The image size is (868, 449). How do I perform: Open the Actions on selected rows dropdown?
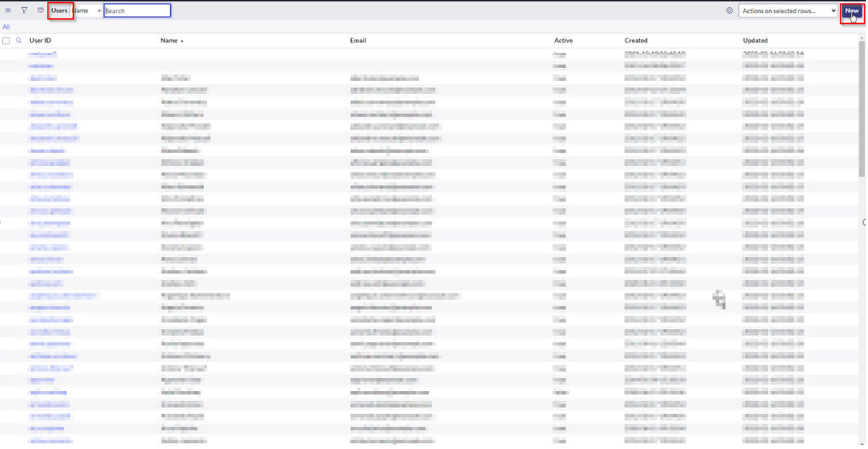[788, 11]
